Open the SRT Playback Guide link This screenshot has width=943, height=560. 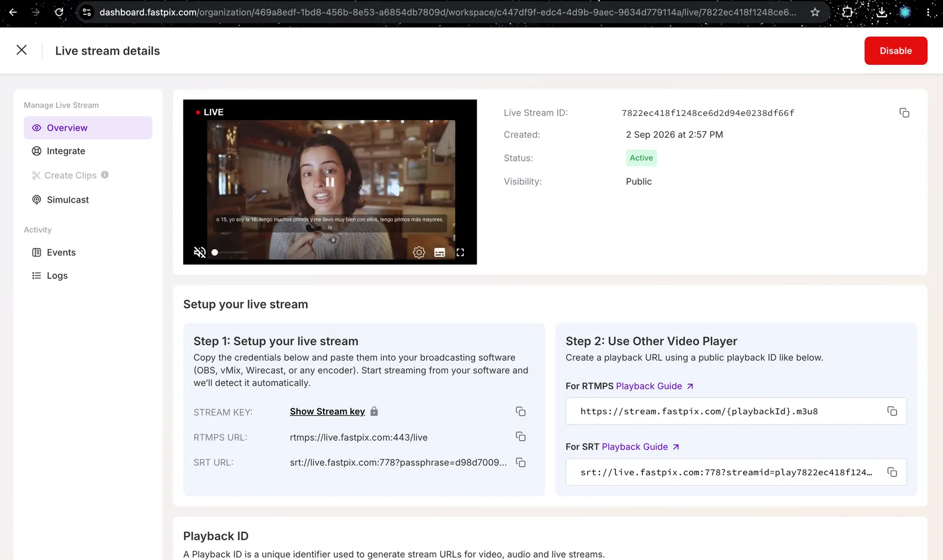pos(640,447)
